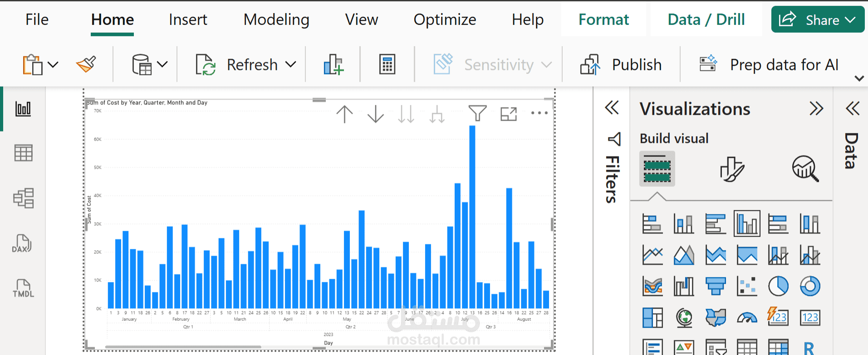Click the Drill up arrow

point(344,114)
